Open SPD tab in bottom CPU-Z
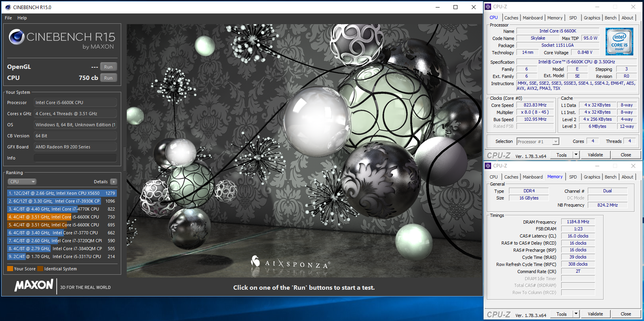Viewport: 644px width, 321px height. click(573, 177)
